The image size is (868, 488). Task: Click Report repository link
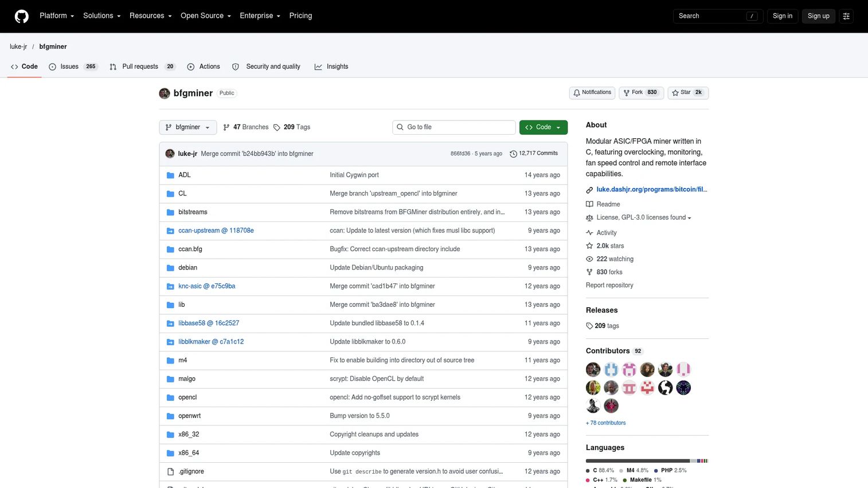click(609, 286)
